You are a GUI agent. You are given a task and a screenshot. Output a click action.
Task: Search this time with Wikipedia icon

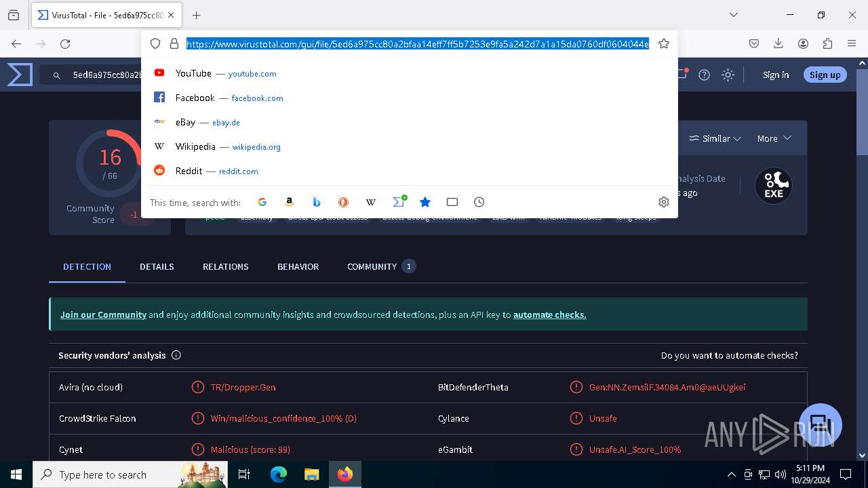click(x=371, y=202)
